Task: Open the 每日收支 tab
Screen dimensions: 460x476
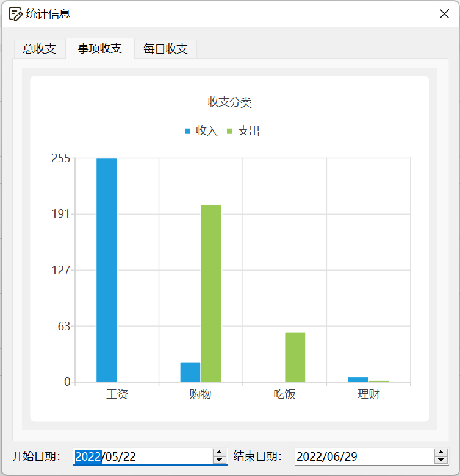Action: point(165,49)
